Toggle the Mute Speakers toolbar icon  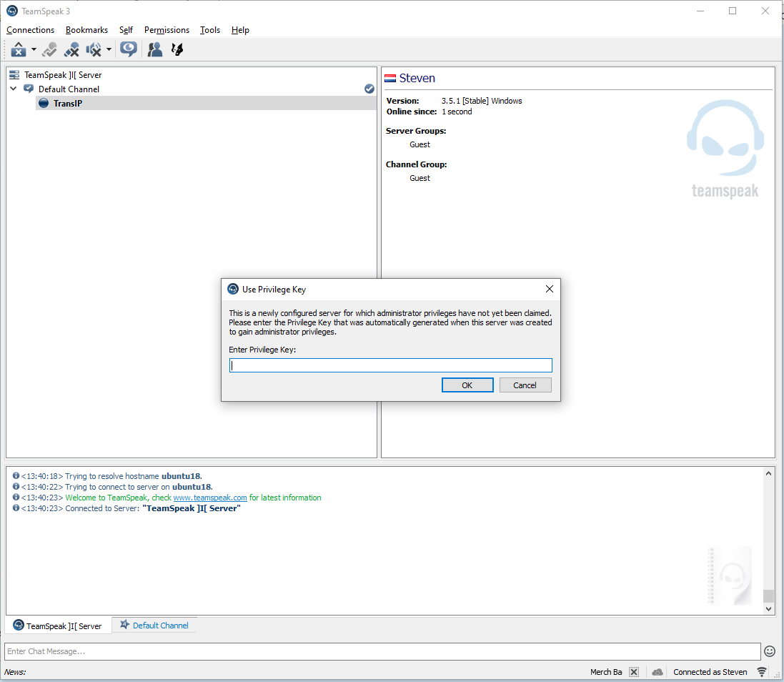(94, 49)
